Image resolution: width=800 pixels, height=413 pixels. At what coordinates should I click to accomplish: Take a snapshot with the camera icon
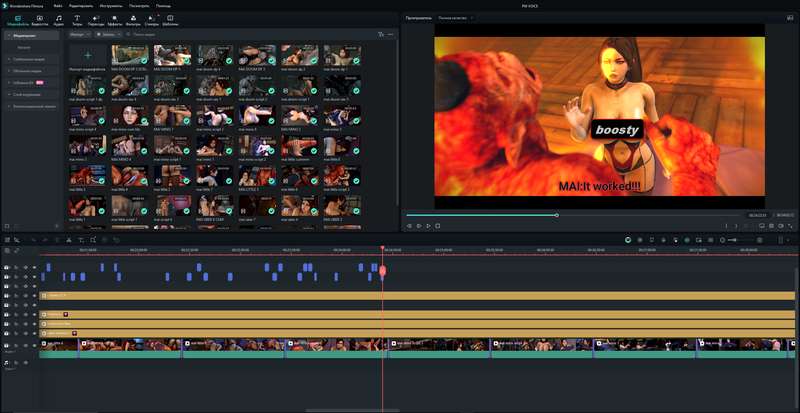click(x=771, y=226)
